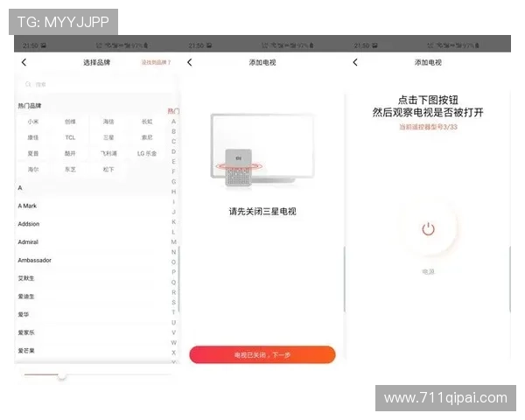Click the slider thumb below brand screen

coord(62,376)
